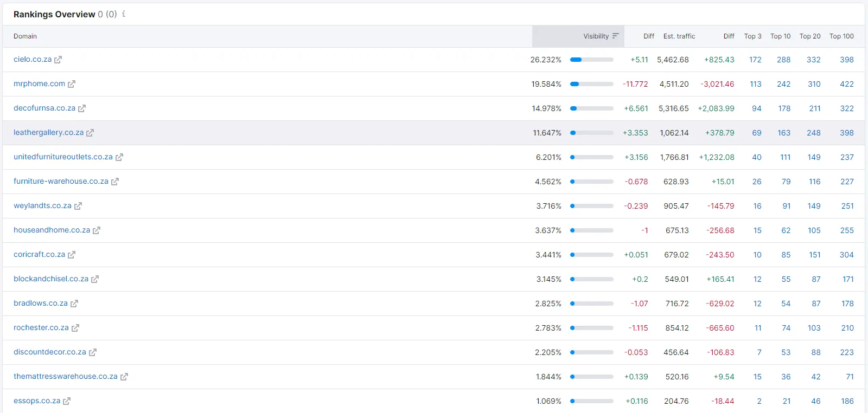Image resolution: width=868 pixels, height=413 pixels.
Task: Click the Top 100 value 422 for mrphome.com
Action: click(x=846, y=84)
